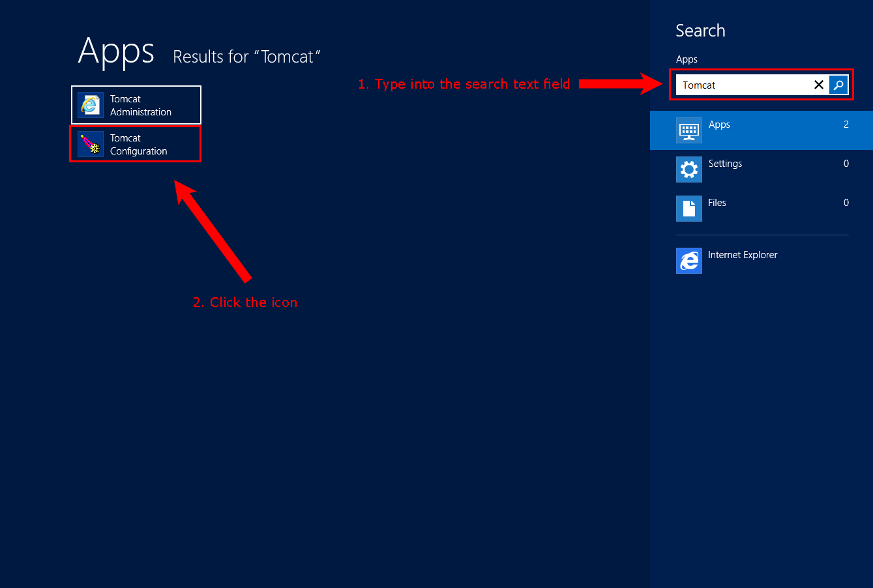Click the large Apps page title
873x588 pixels.
click(x=116, y=51)
